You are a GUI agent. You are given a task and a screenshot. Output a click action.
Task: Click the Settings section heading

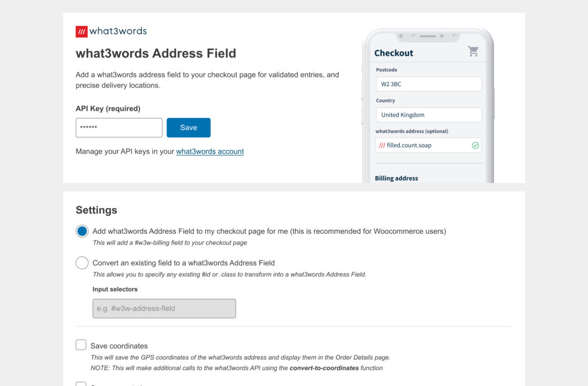click(x=96, y=210)
